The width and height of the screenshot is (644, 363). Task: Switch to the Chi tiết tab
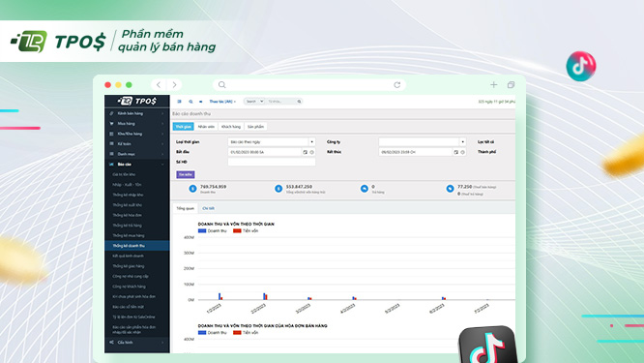click(208, 208)
